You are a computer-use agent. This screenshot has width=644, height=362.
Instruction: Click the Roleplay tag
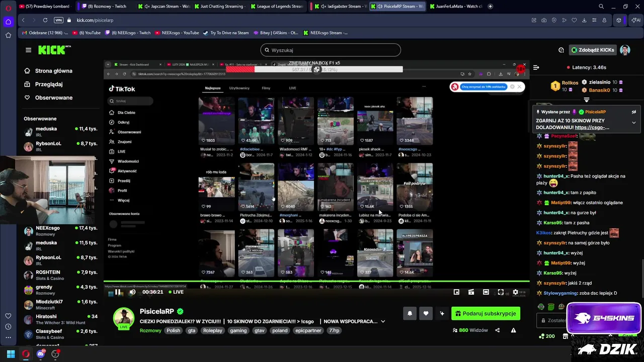(213, 330)
